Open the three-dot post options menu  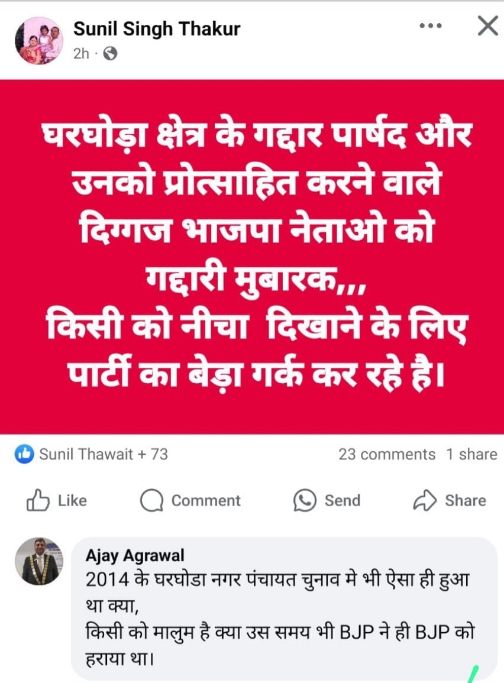coord(430,26)
